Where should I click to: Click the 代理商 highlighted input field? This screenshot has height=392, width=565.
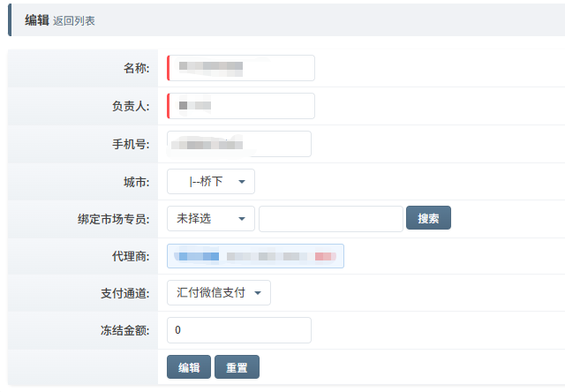(x=255, y=256)
